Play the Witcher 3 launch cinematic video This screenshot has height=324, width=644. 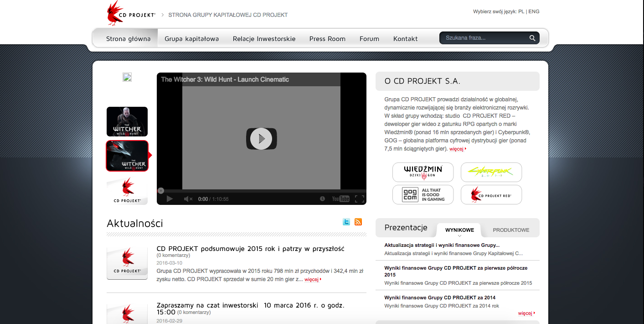click(261, 138)
